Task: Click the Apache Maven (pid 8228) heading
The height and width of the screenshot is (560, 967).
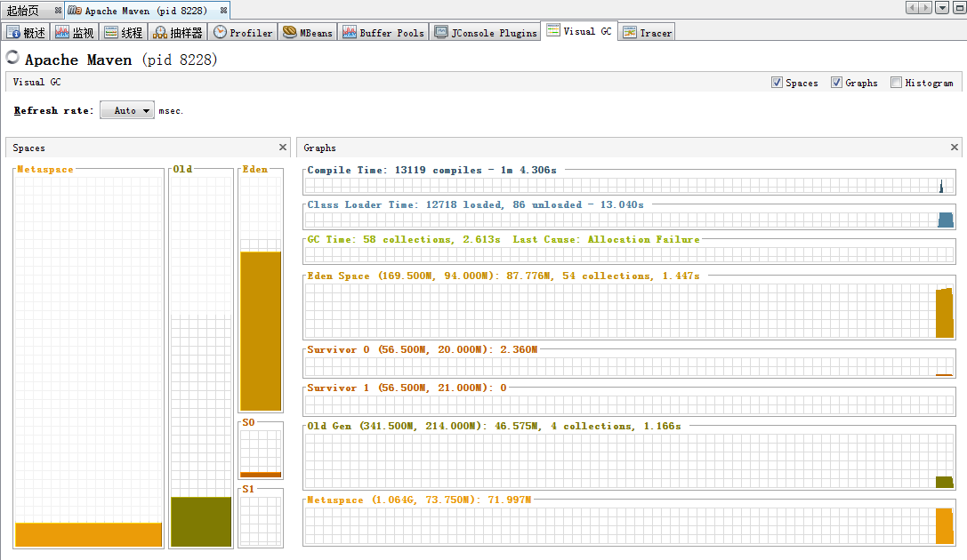Action: pyautogui.click(x=121, y=60)
